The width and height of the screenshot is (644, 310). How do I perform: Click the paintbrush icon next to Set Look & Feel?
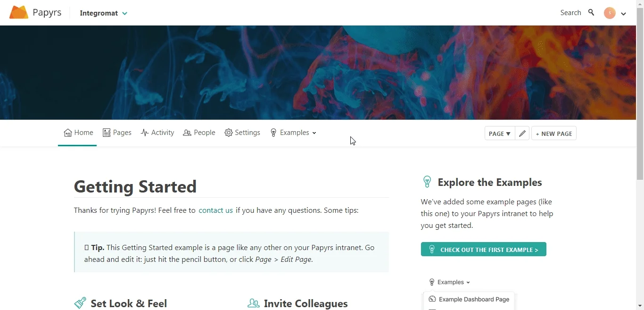click(x=80, y=303)
